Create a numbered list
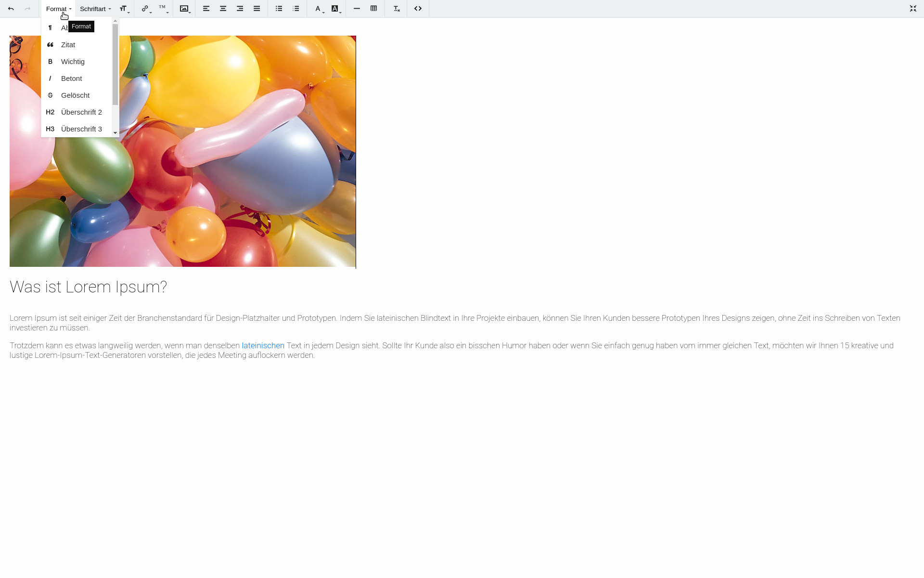This screenshot has width=924, height=578. click(295, 9)
